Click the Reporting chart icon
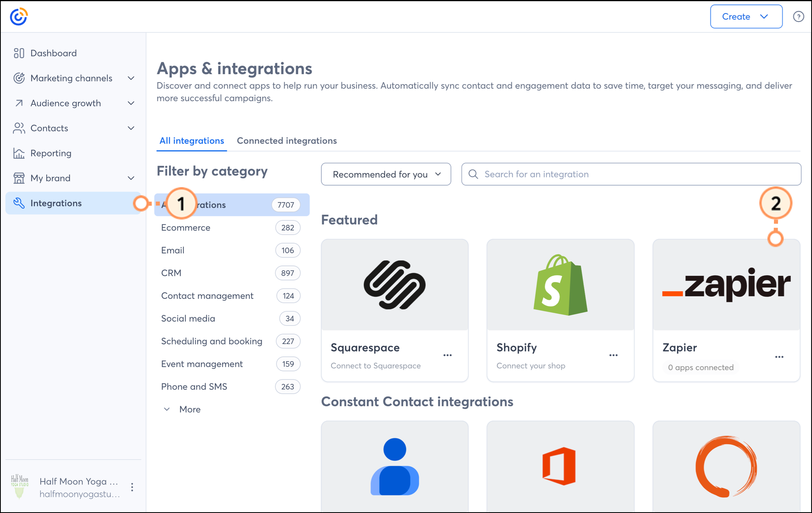 pos(19,153)
